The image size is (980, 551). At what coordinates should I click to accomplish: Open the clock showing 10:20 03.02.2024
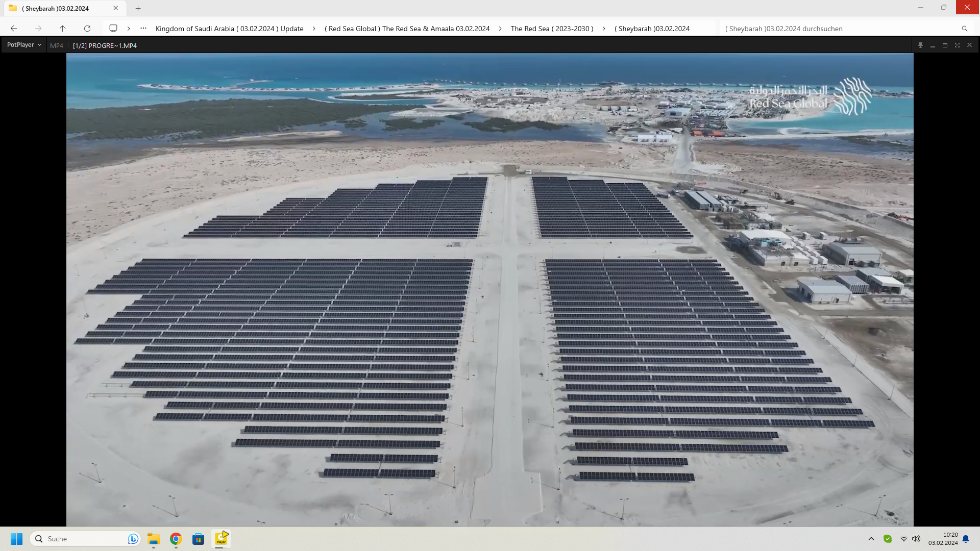tap(943, 539)
